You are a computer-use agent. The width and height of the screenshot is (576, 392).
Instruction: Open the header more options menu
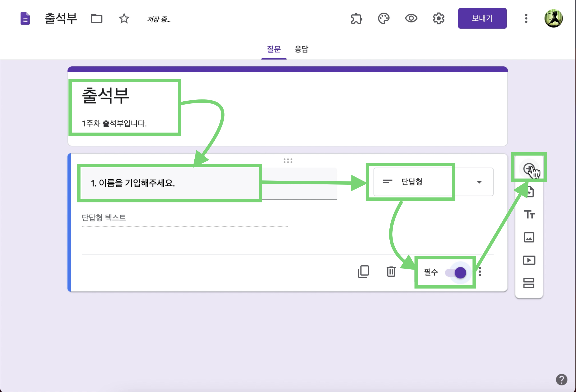click(x=526, y=19)
